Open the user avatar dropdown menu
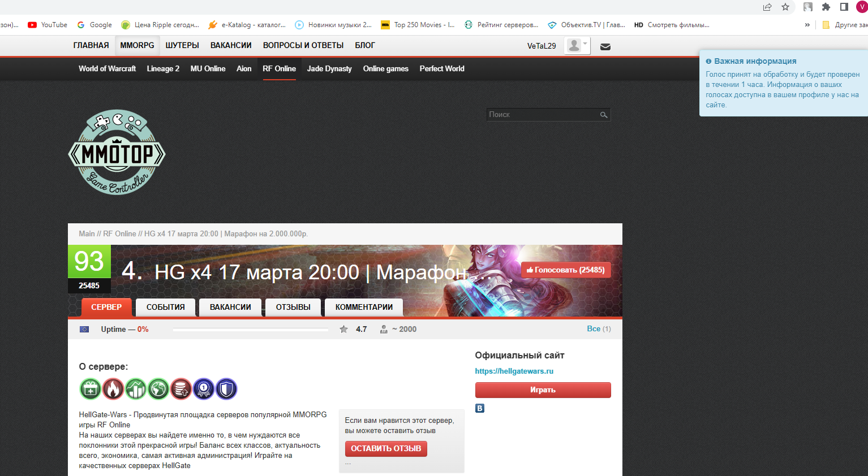The width and height of the screenshot is (868, 476). point(577,46)
